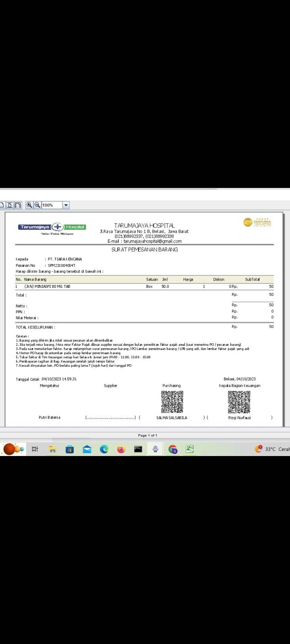Switch to the hospital app taskbar icon
Screen dimensions: 290x644
(155, 449)
